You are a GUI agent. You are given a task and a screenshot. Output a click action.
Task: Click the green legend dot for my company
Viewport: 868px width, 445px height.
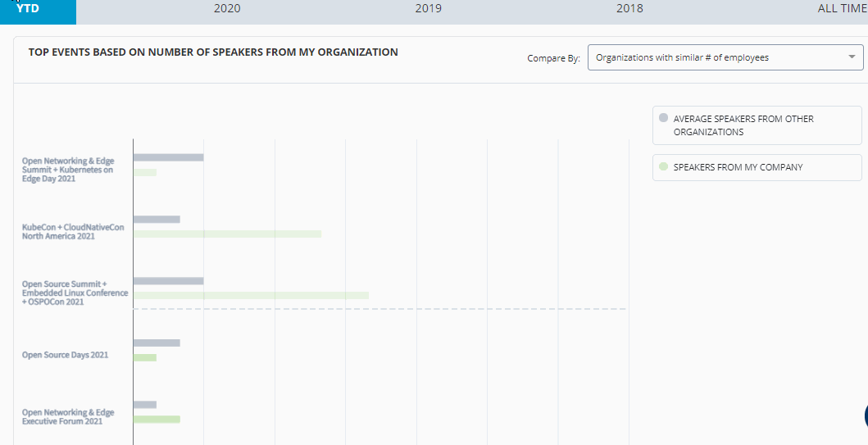pos(663,166)
